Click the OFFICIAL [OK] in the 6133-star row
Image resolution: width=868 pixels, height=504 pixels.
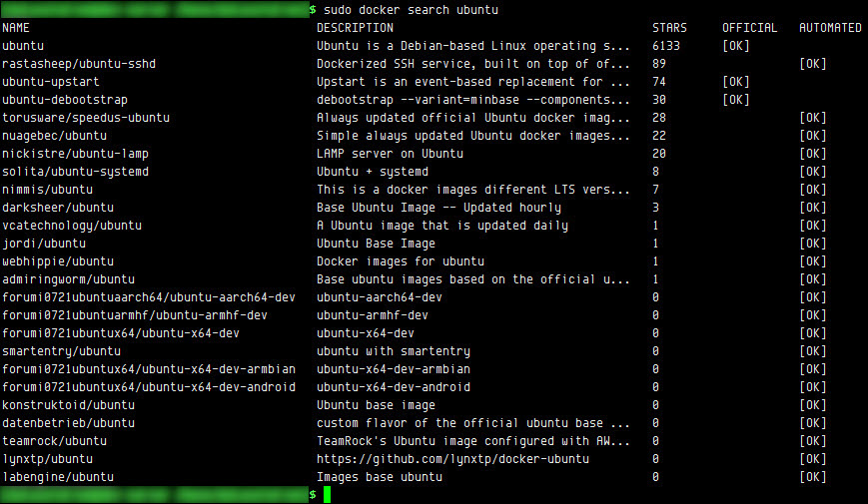(736, 46)
